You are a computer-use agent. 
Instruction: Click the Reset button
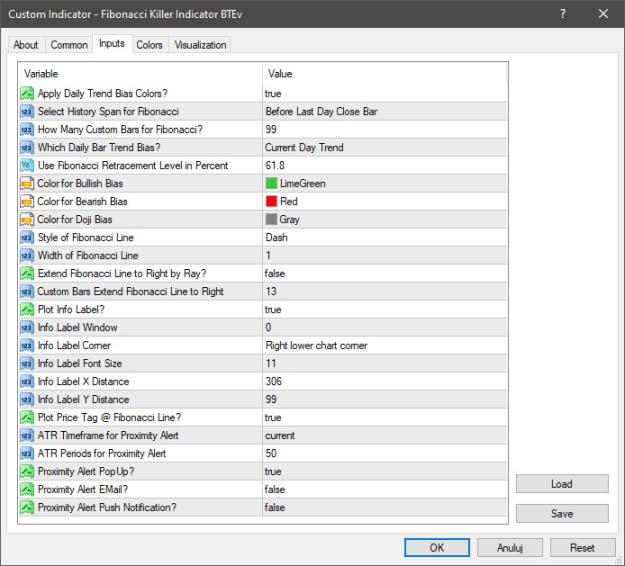[x=582, y=547]
